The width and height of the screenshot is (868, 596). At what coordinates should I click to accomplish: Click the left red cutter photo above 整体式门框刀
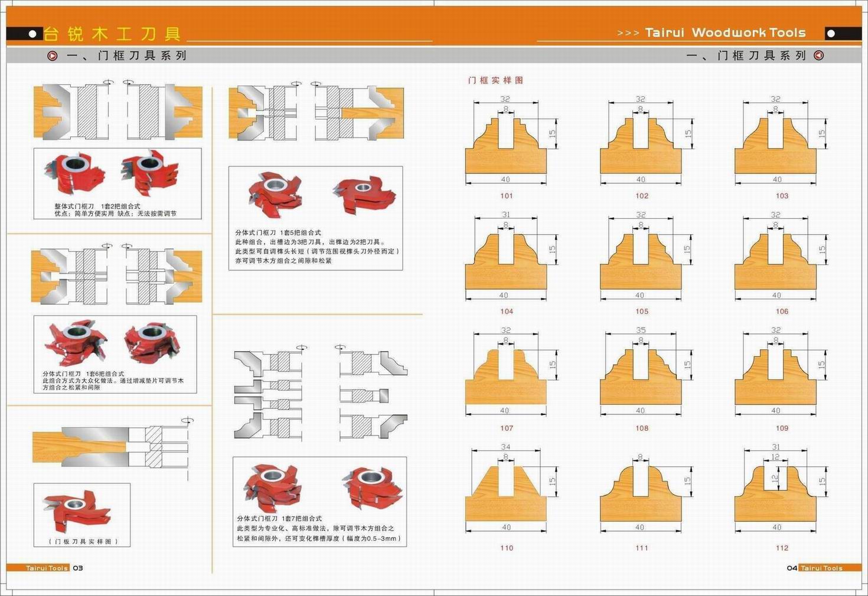pyautogui.click(x=73, y=174)
